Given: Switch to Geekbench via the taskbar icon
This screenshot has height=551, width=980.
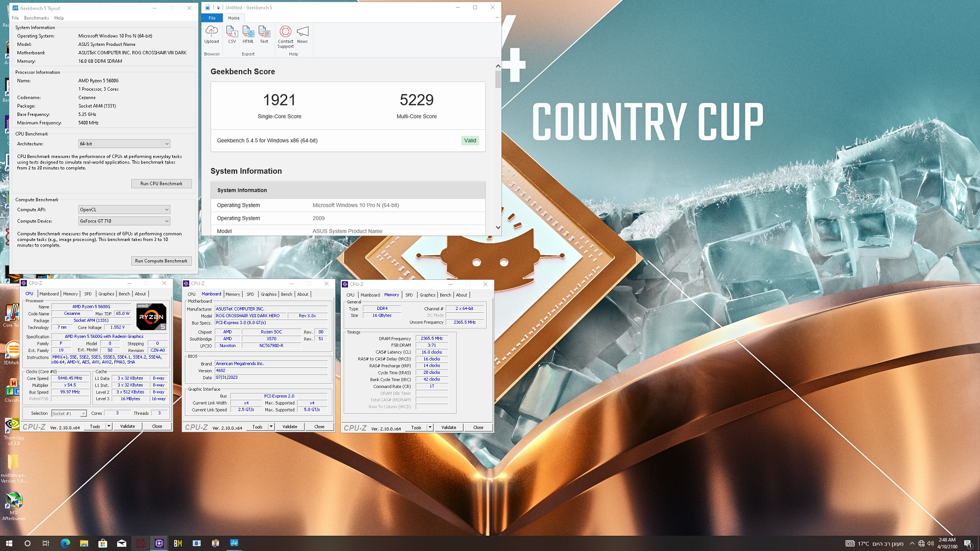Looking at the screenshot, I should [234, 543].
